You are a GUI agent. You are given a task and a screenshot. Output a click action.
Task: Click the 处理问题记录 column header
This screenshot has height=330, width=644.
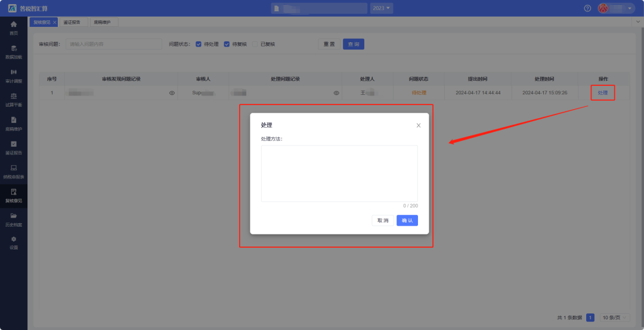click(286, 79)
